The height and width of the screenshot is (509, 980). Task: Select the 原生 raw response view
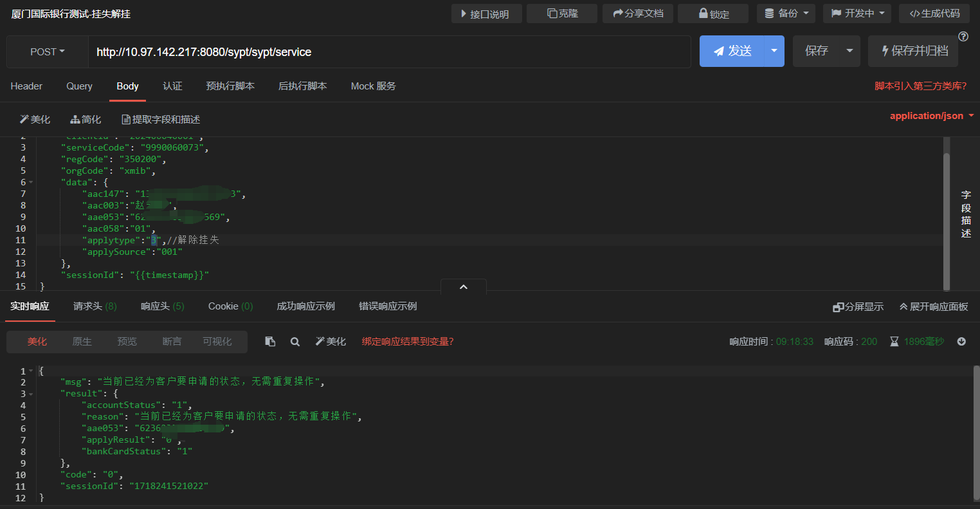[x=82, y=342]
